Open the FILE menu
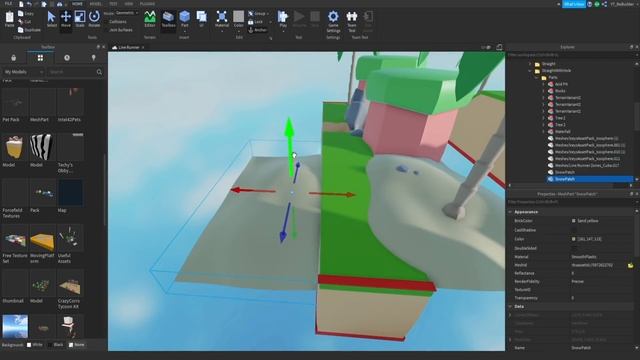 click(x=8, y=4)
